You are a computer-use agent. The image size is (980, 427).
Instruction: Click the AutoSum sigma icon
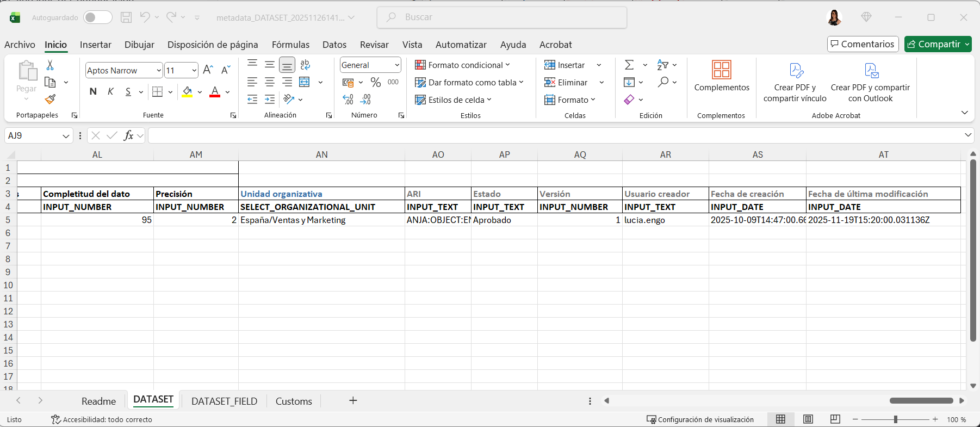[x=629, y=65]
